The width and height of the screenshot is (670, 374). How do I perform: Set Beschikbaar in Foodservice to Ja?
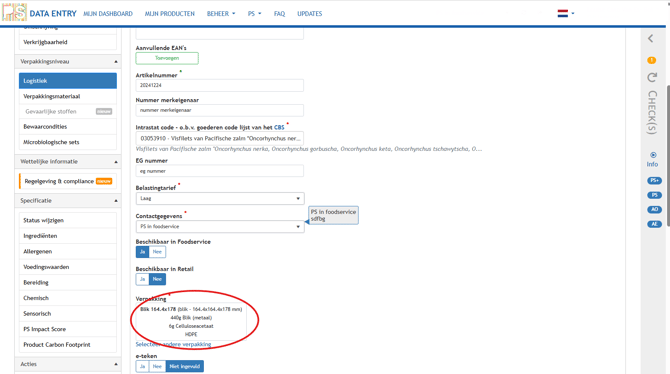(x=142, y=252)
